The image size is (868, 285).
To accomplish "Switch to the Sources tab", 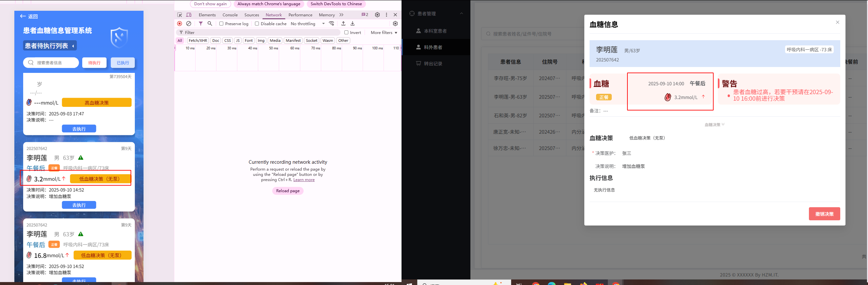I will (252, 15).
